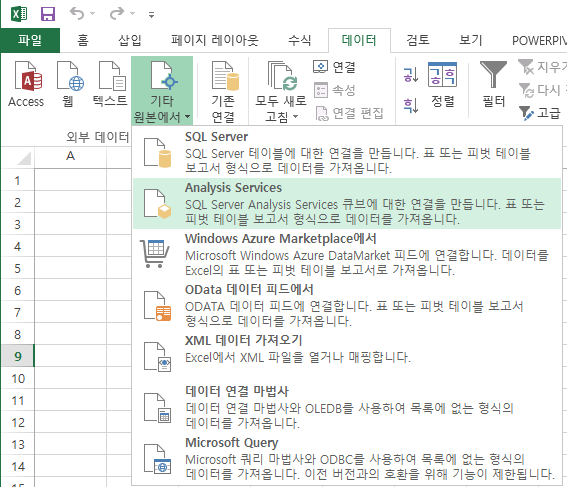Open the 연결 connections button
567x487 pixels.
tap(334, 67)
